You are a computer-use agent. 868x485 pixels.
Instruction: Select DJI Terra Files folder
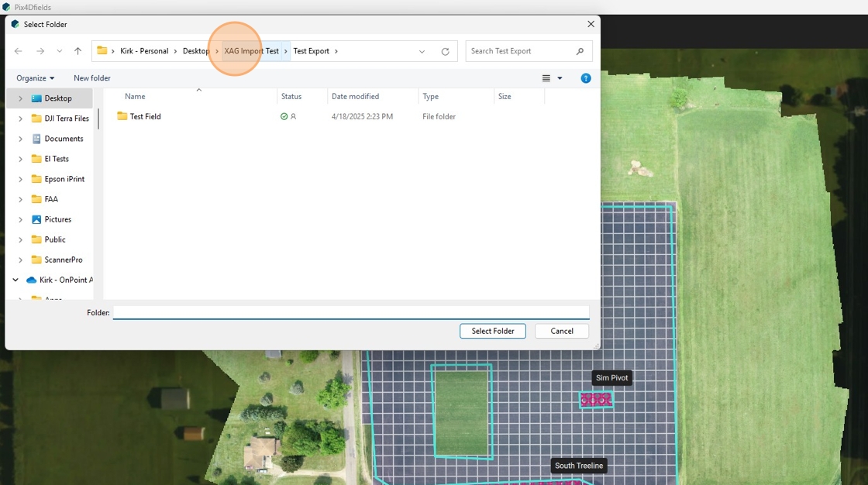tap(67, 119)
